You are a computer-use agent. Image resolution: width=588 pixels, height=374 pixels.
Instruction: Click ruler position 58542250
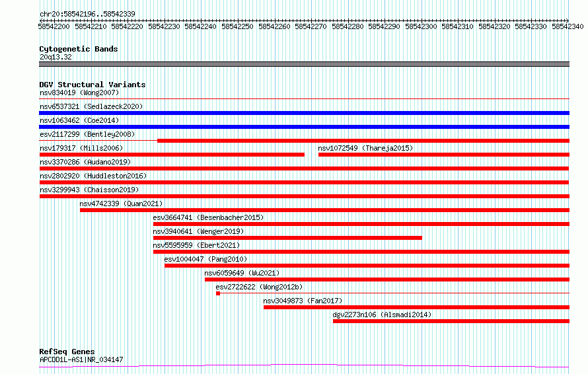tap(237, 26)
